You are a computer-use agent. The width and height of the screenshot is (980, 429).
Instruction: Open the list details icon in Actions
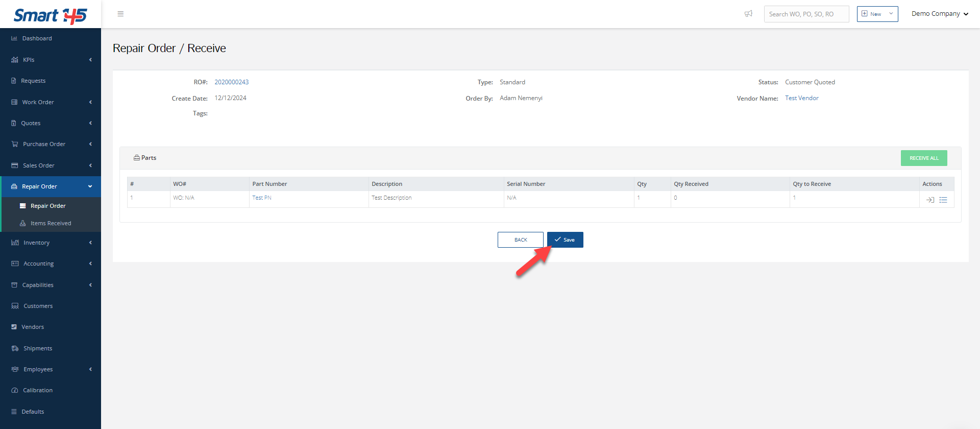943,200
